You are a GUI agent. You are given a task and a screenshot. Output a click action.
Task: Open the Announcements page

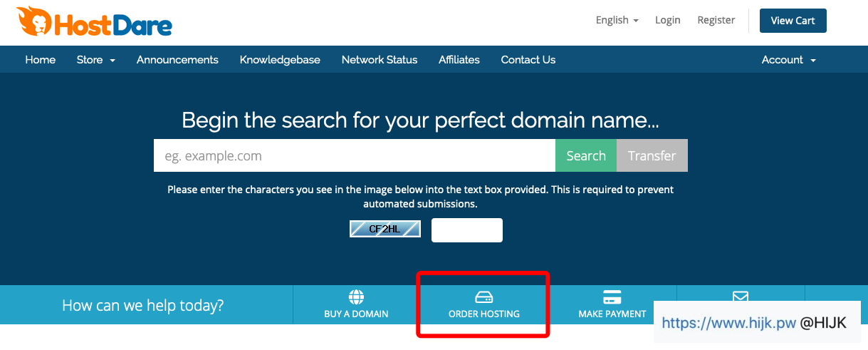pyautogui.click(x=177, y=60)
